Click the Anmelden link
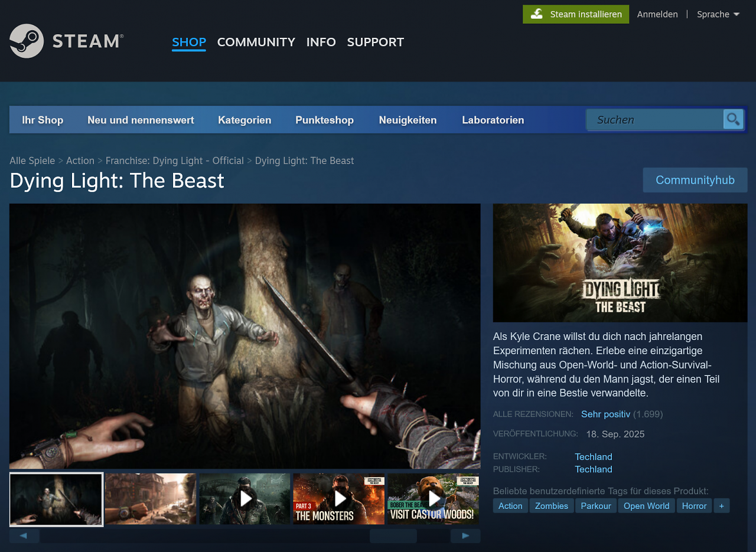The height and width of the screenshot is (552, 756). 657,14
